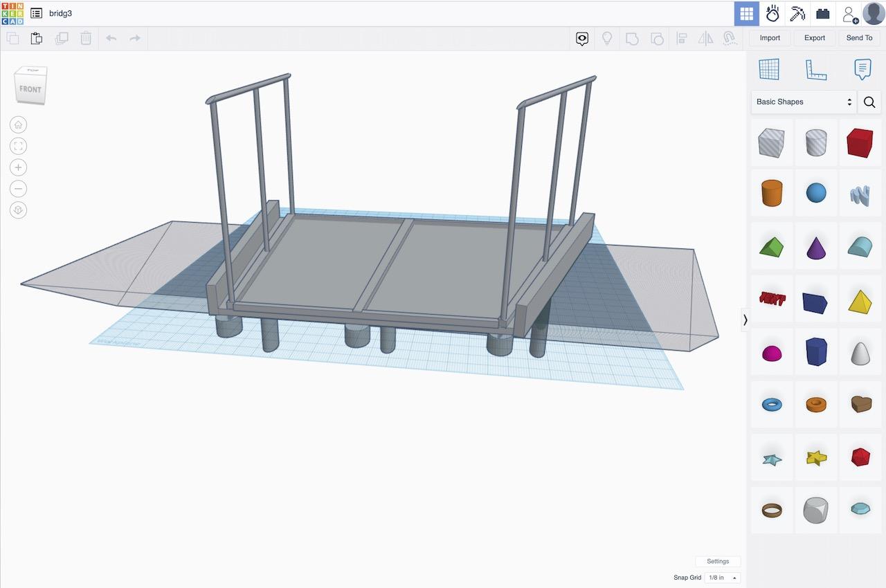The height and width of the screenshot is (588, 886).
Task: Click the Home view button
Action: pyautogui.click(x=18, y=125)
